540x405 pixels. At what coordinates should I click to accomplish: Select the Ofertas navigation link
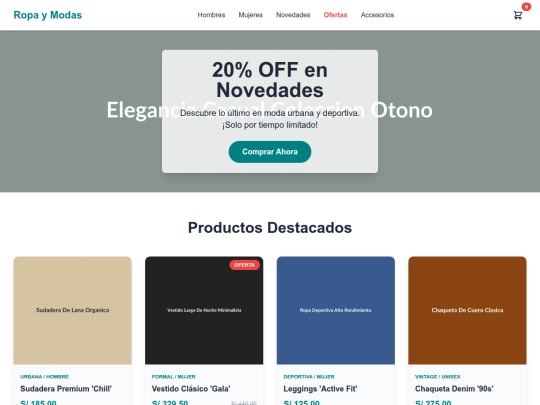tap(335, 15)
